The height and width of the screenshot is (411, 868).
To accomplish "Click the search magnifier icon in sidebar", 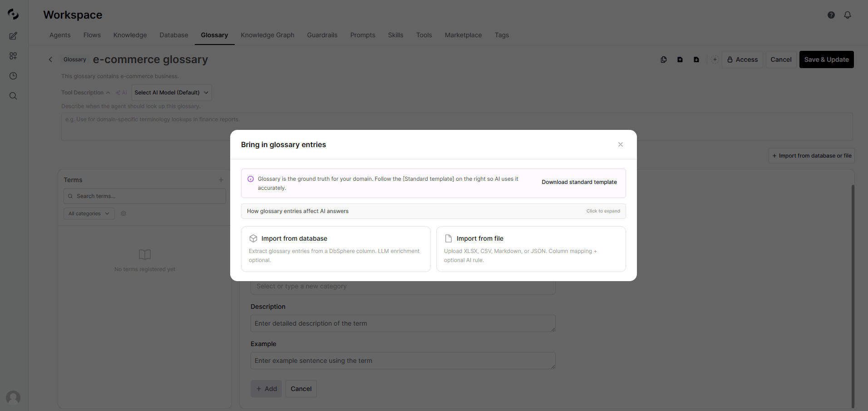I will pyautogui.click(x=13, y=96).
